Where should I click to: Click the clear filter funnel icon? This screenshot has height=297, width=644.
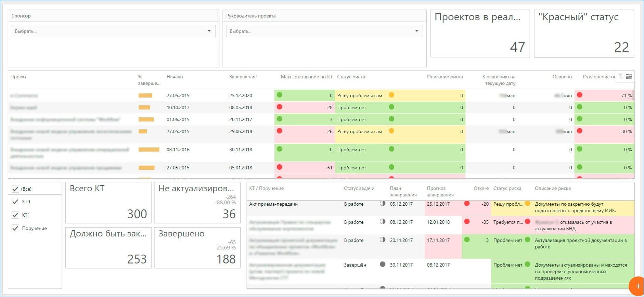pyautogui.click(x=620, y=76)
